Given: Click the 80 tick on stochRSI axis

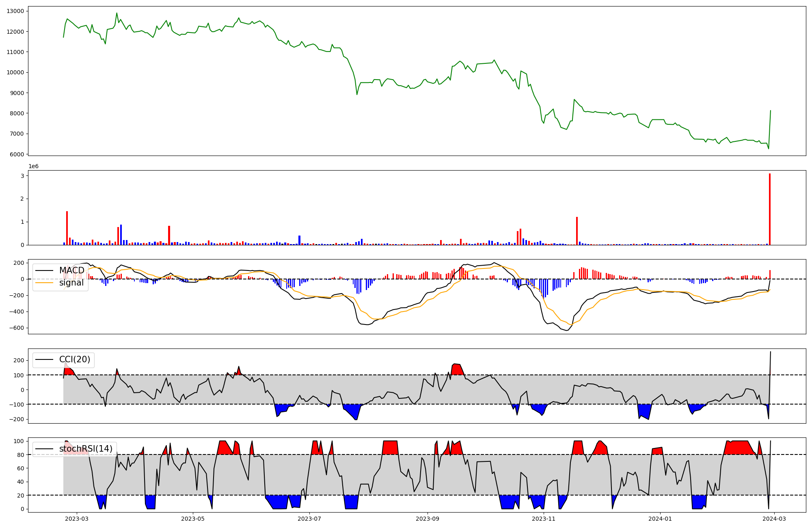Looking at the screenshot, I should coord(21,455).
